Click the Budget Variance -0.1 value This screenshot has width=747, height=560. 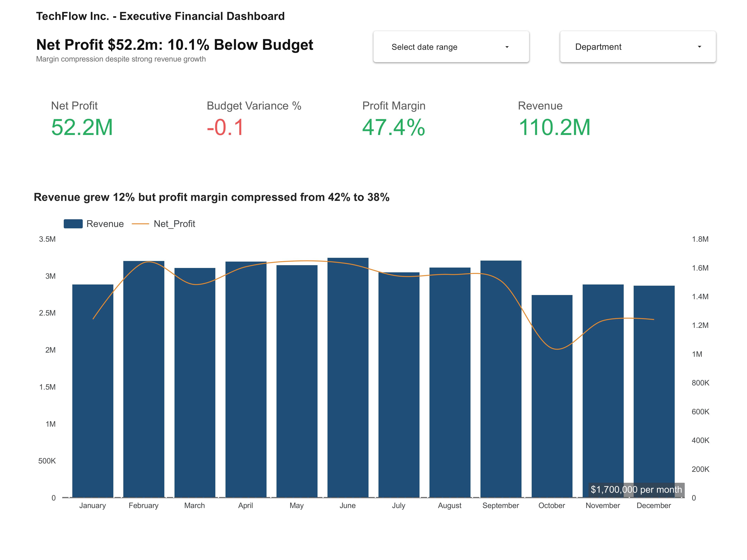click(x=225, y=128)
